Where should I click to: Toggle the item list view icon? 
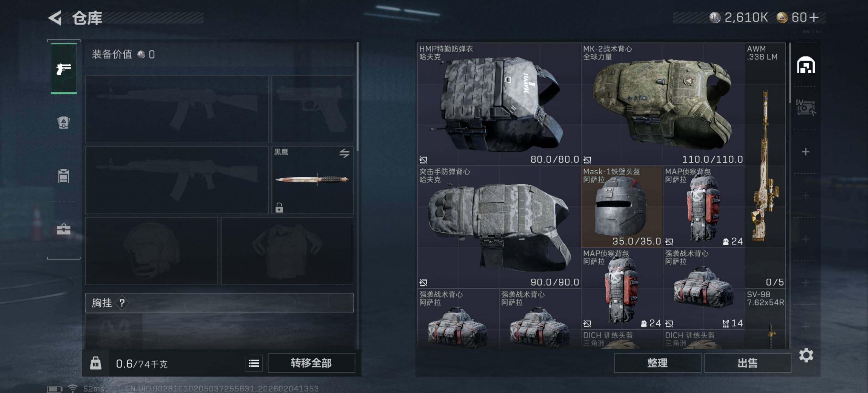click(254, 363)
